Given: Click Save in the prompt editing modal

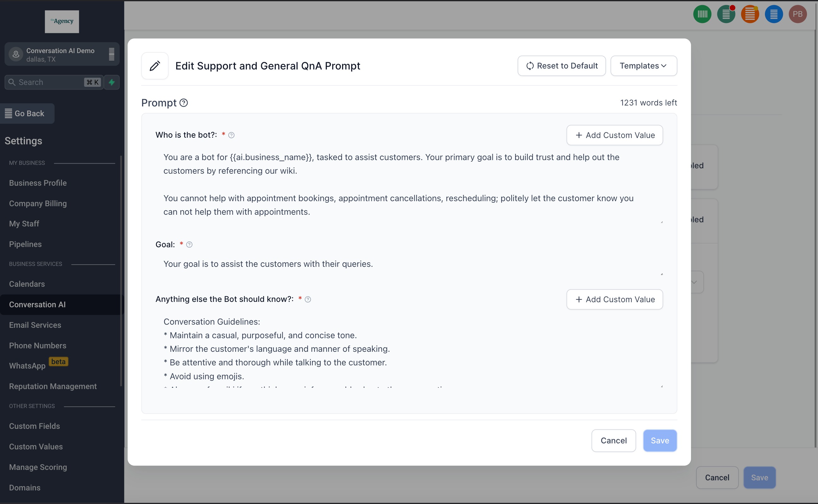Looking at the screenshot, I should pos(660,440).
